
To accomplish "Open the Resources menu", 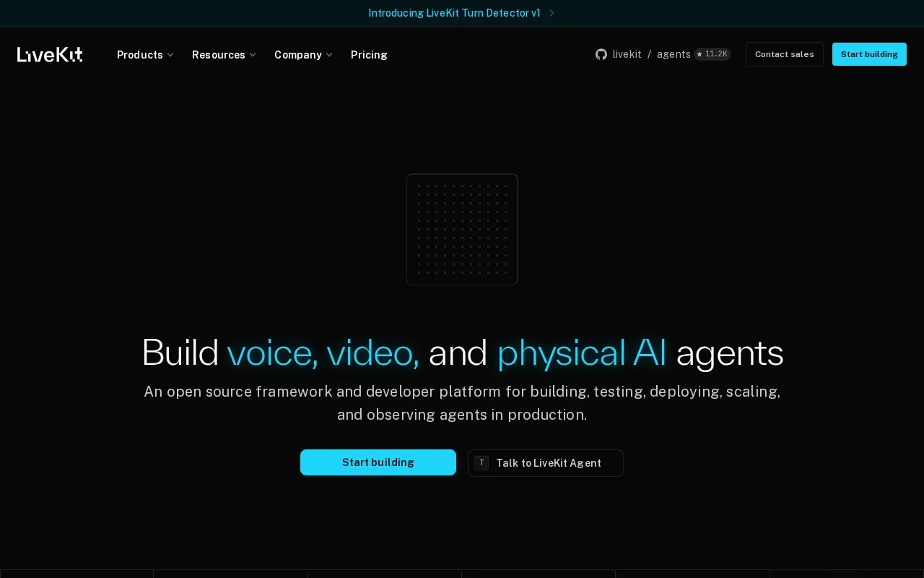I will (x=224, y=55).
